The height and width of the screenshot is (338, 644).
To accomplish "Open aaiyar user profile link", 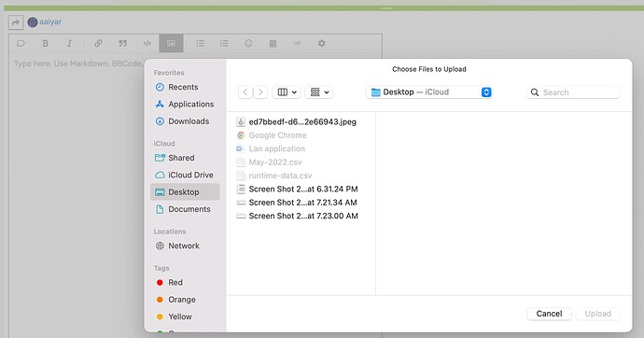I will (50, 21).
